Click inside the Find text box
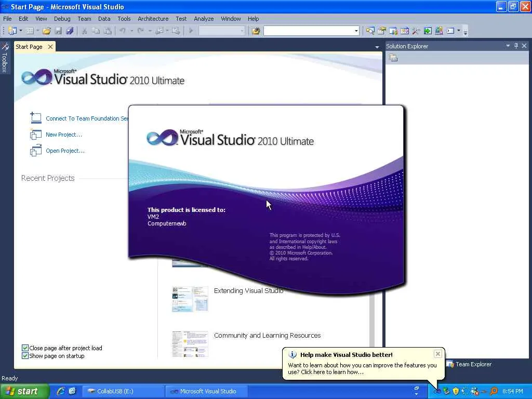This screenshot has height=399, width=532. coord(309,31)
